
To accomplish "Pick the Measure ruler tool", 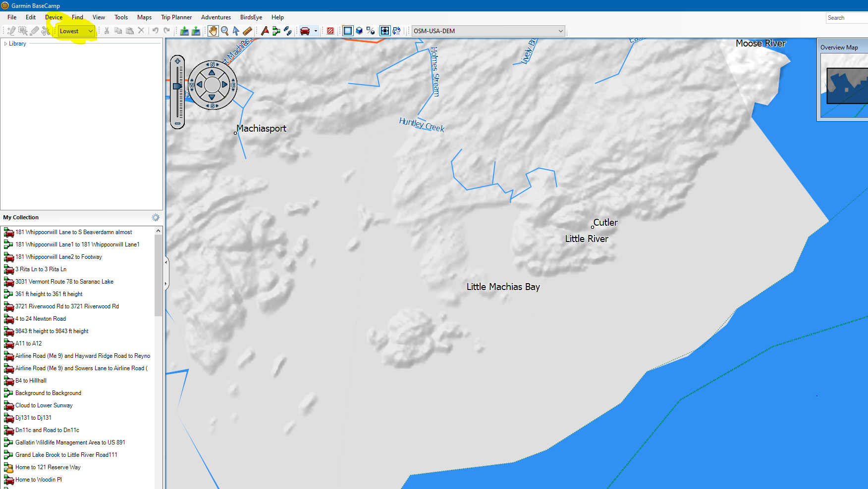I will (x=247, y=31).
